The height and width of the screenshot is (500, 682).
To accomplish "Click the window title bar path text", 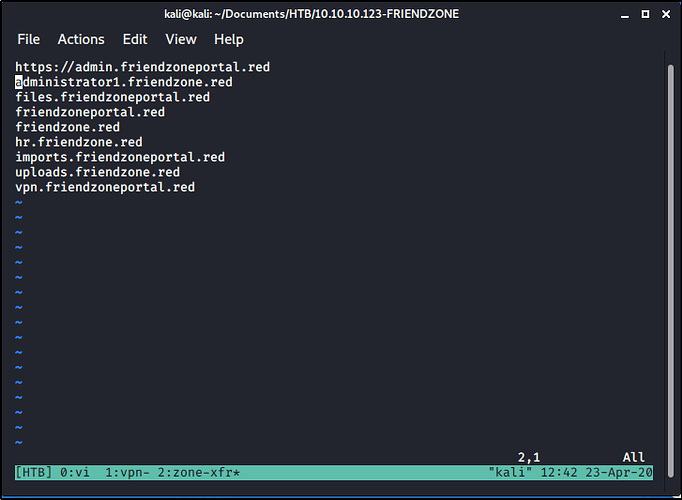I will point(340,14).
